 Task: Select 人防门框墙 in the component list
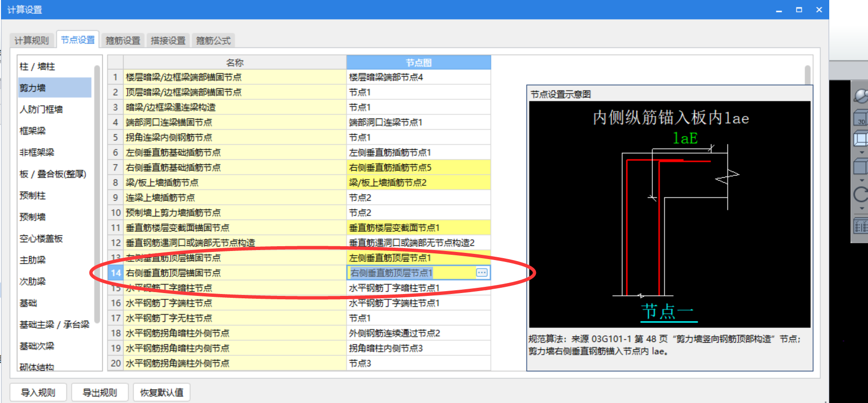click(54, 109)
